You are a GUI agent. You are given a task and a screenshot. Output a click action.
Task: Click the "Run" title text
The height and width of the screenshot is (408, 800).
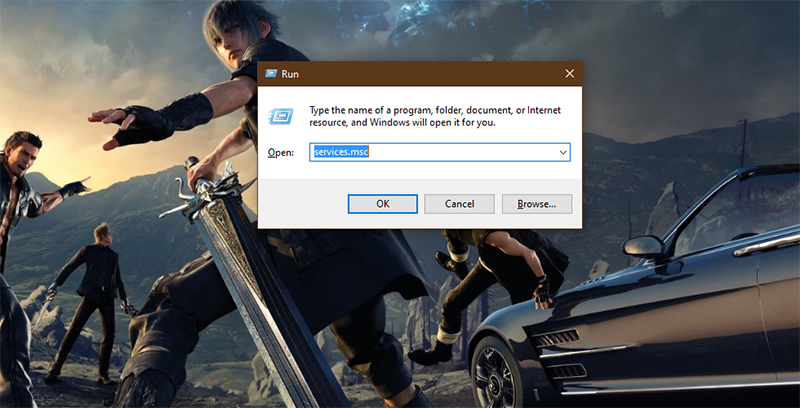click(290, 74)
